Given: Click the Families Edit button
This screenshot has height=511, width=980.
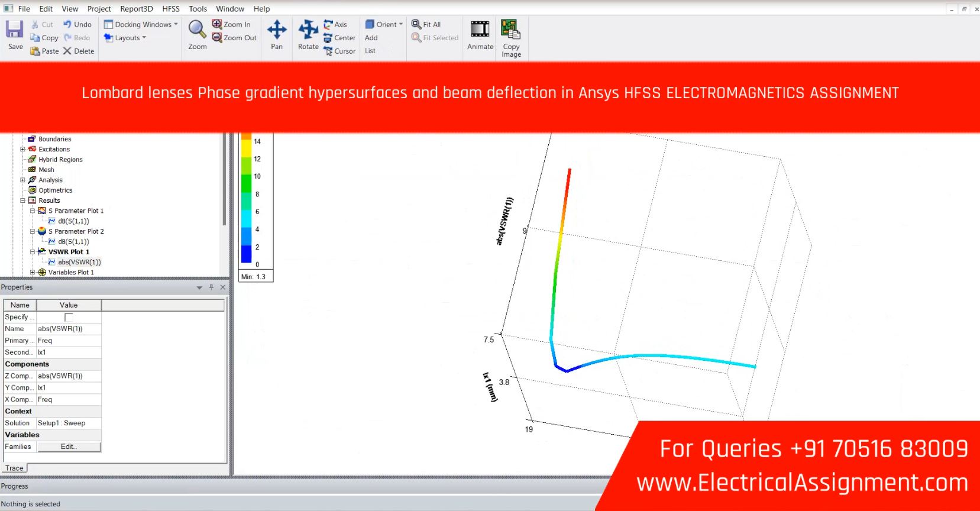Looking at the screenshot, I should click(x=69, y=447).
